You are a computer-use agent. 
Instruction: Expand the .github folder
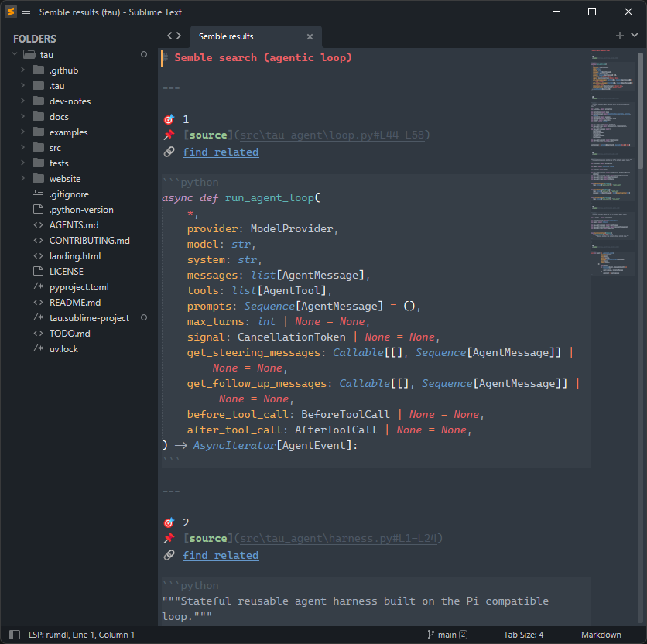(22, 70)
